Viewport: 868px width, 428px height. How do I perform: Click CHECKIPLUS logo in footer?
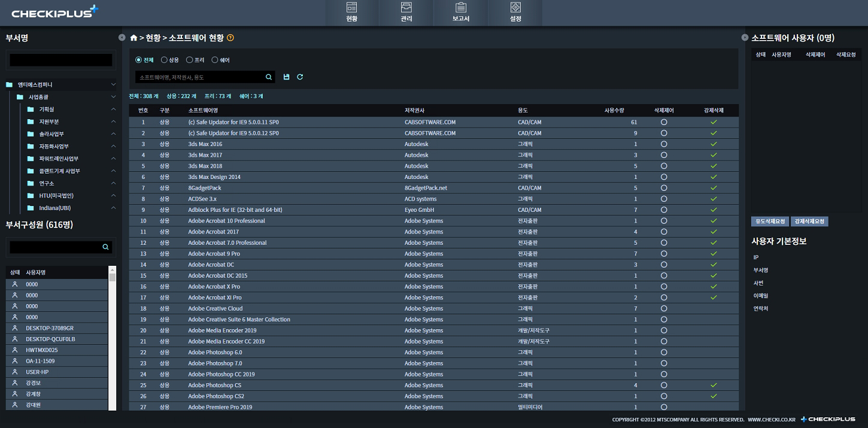(x=828, y=420)
